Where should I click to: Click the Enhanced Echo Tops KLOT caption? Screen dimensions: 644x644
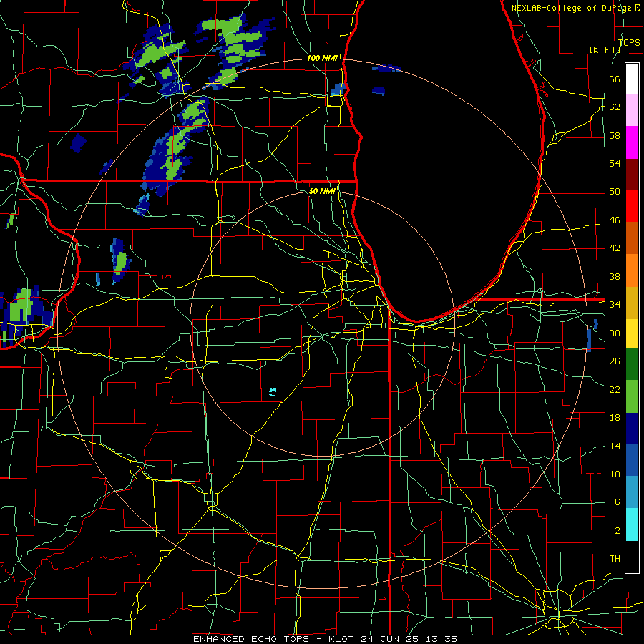coord(325,639)
